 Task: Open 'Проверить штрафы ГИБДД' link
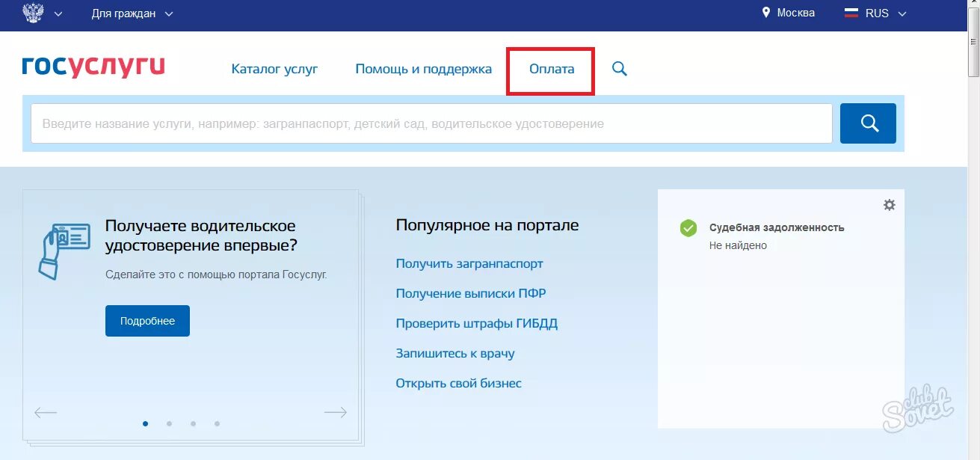pyautogui.click(x=477, y=324)
